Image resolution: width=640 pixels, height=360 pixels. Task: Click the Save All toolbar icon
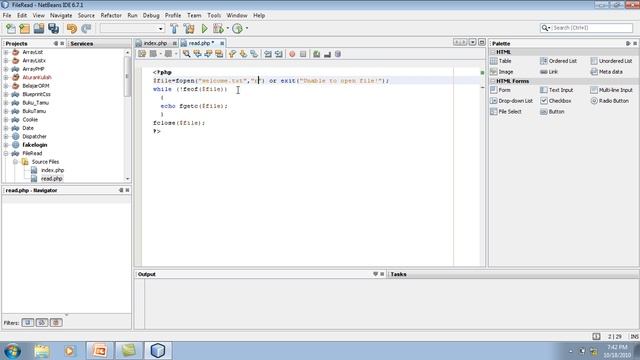click(53, 29)
